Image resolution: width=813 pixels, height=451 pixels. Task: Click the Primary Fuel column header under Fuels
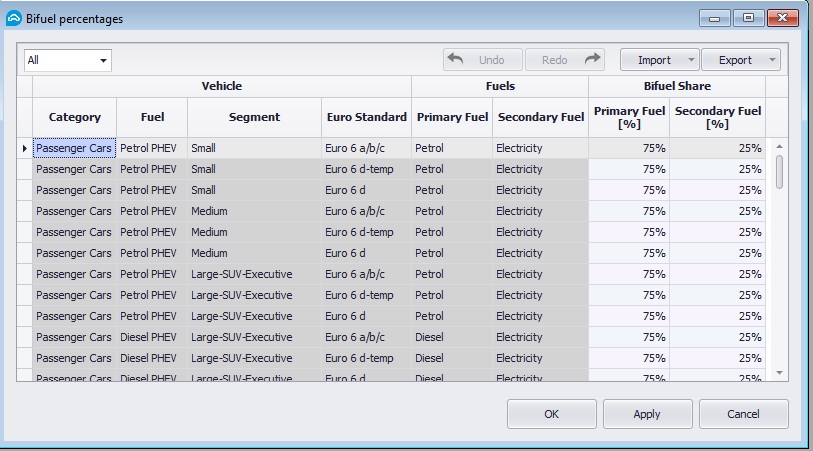click(x=452, y=117)
